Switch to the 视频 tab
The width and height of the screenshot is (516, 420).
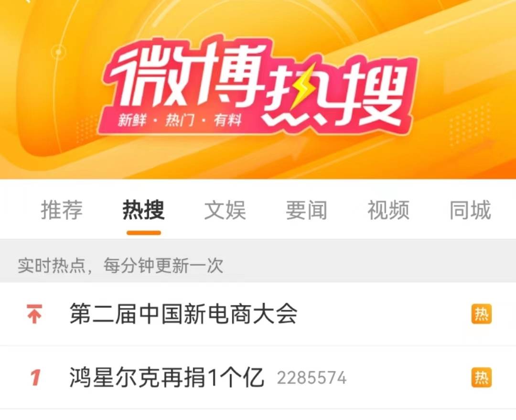(x=388, y=210)
